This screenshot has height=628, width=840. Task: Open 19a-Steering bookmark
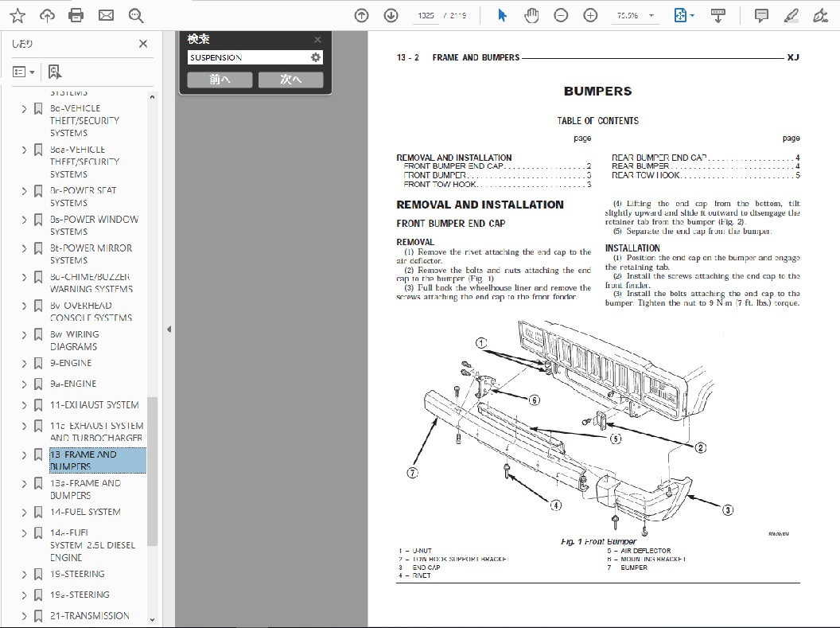click(80, 595)
